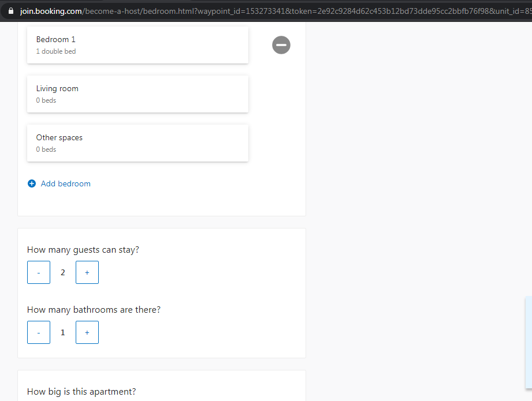Click the blue plus icon beside Add bedroom
The height and width of the screenshot is (401, 532).
(32, 183)
